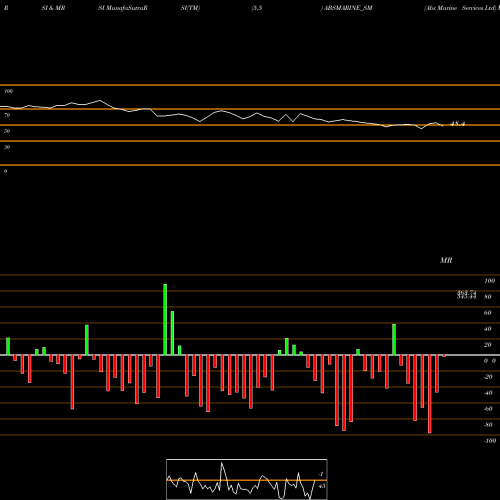Click the '45' label in the mini chart
The height and width of the screenshot is (500, 500).
click(x=322, y=486)
